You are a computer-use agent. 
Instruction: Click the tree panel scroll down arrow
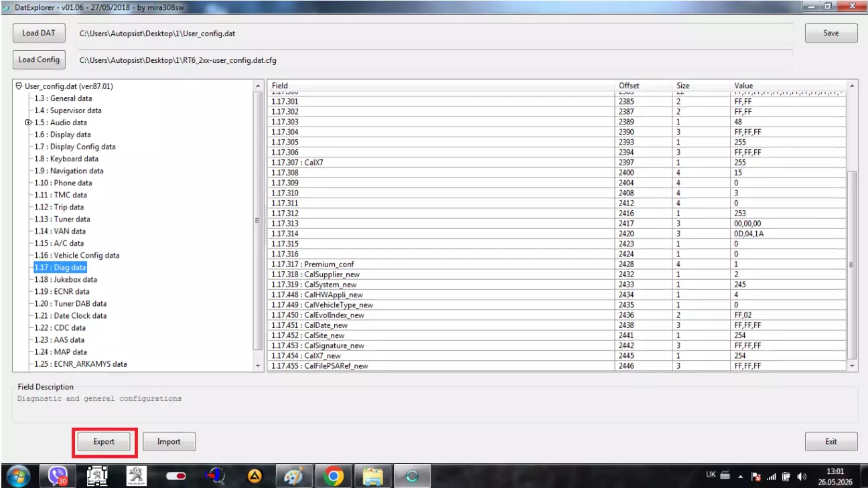(x=259, y=366)
